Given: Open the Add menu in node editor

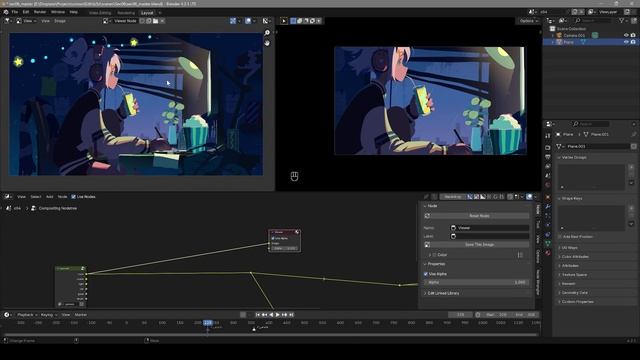Looking at the screenshot, I should [49, 197].
